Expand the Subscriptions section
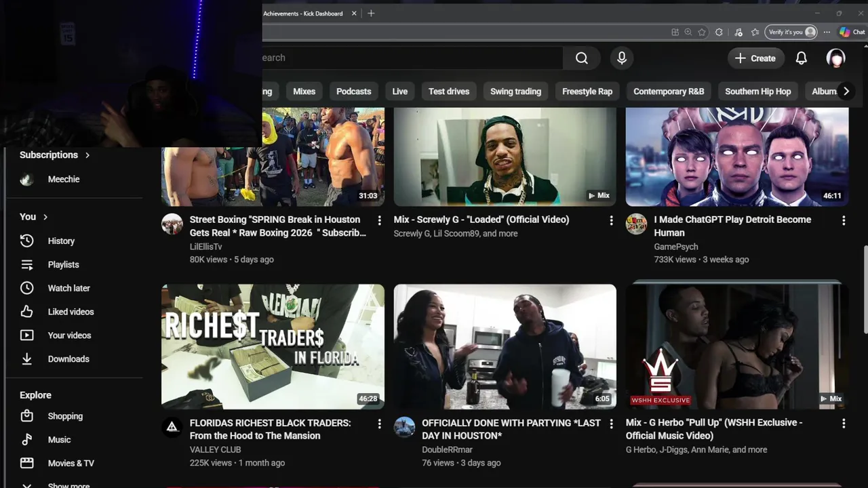 coord(55,155)
